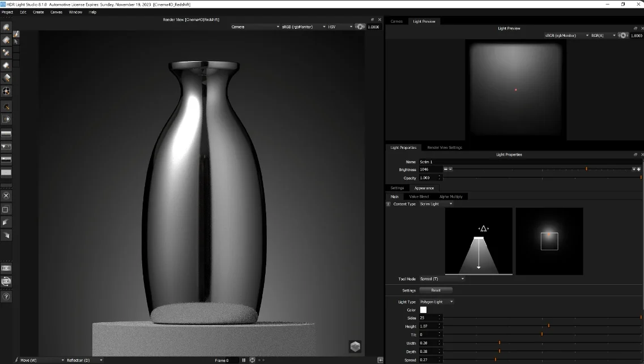Switch to the Alpha Multiply tab
The image size is (644, 364).
coord(451,196)
